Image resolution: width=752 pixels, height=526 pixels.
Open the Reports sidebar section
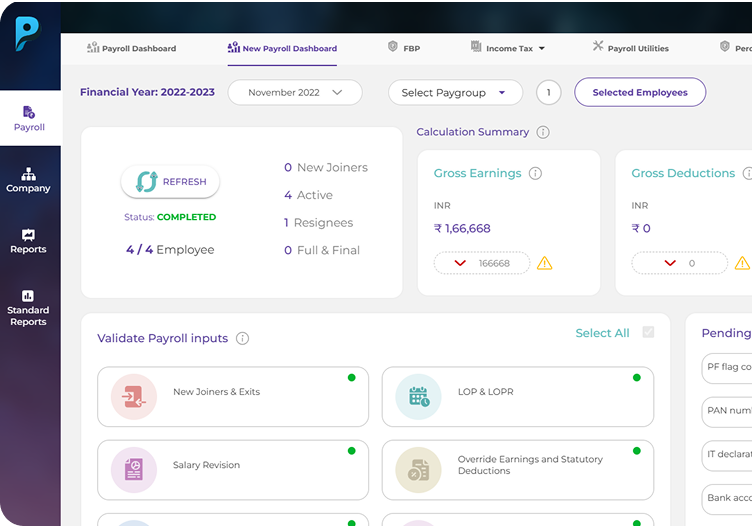click(x=28, y=241)
